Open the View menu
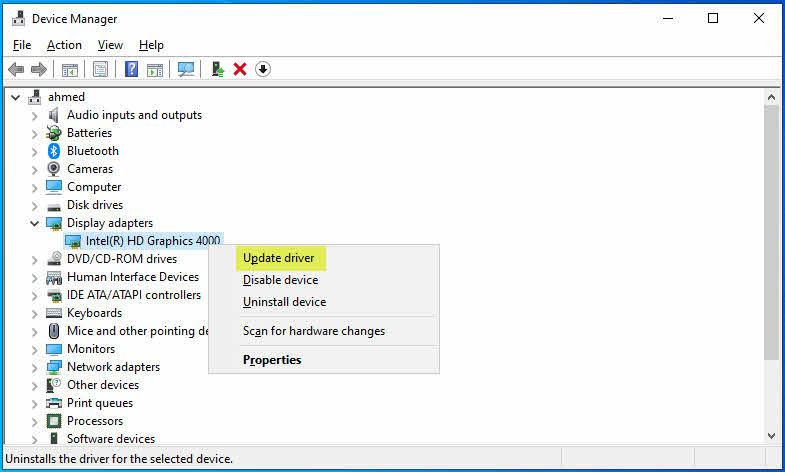 click(110, 45)
